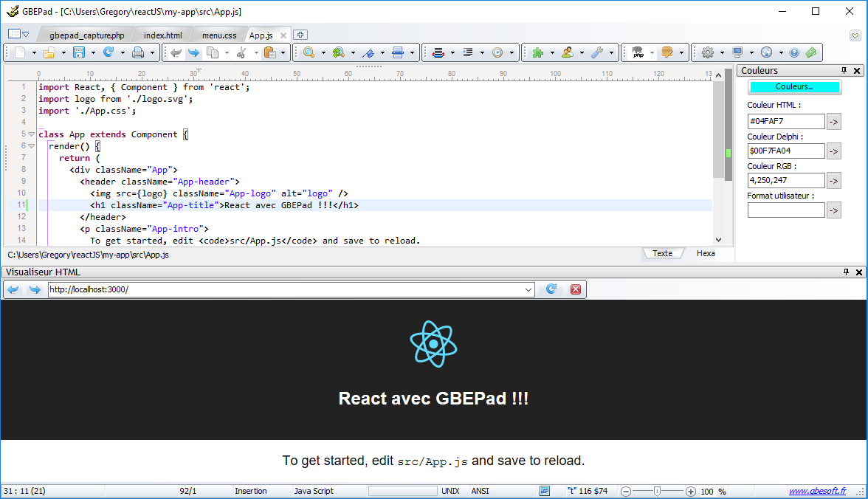Open the blue wrench tools icon

tap(596, 52)
